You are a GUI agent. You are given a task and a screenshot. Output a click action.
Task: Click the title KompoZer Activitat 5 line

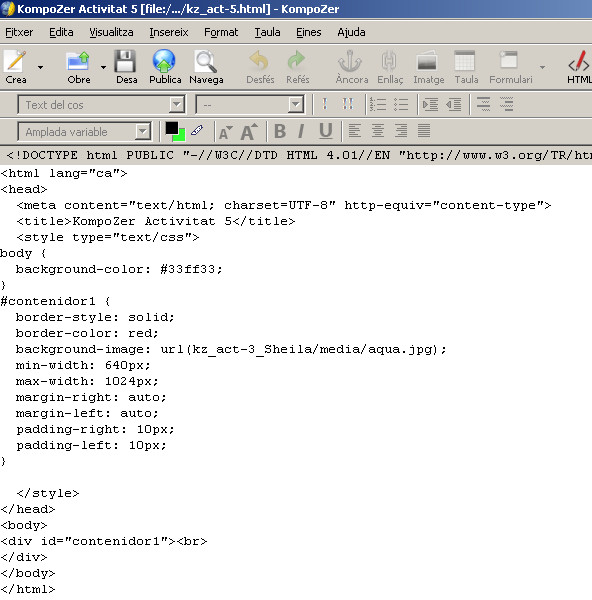pyautogui.click(x=156, y=221)
